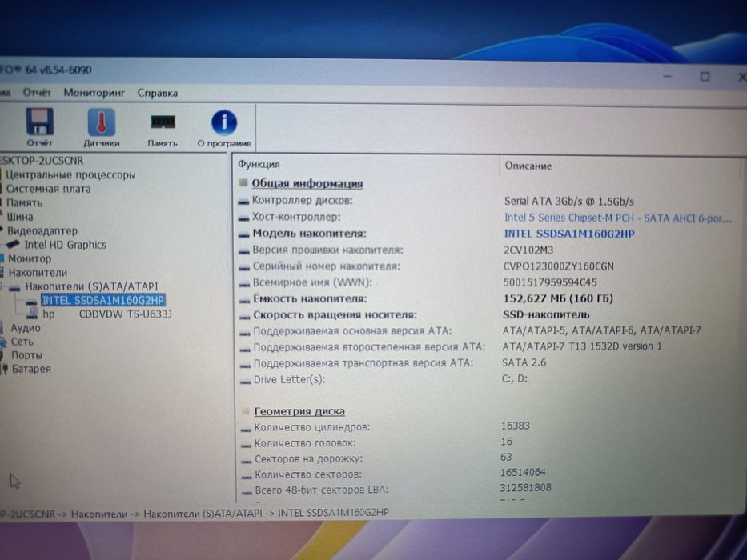
Task: Select Батарея in the tree
Action: coord(31,369)
